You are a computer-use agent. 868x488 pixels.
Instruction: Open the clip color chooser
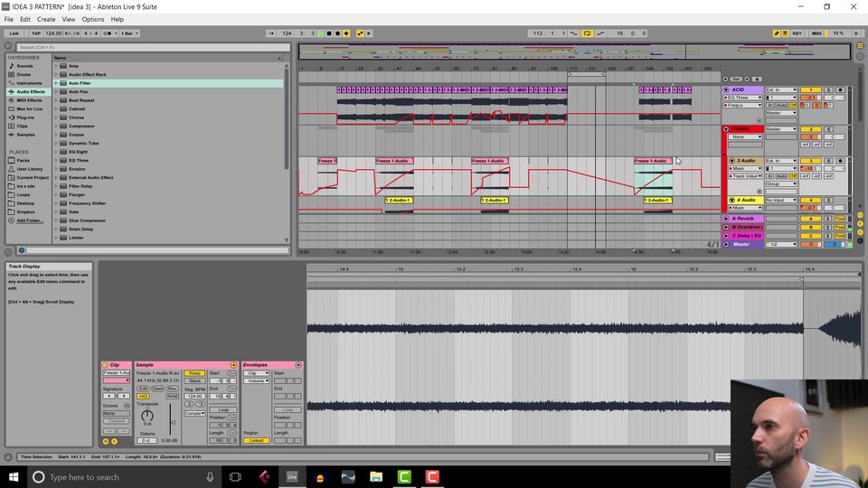[117, 380]
